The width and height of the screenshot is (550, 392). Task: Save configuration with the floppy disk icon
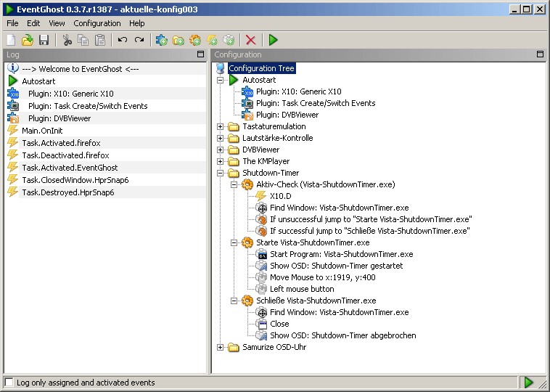click(44, 40)
